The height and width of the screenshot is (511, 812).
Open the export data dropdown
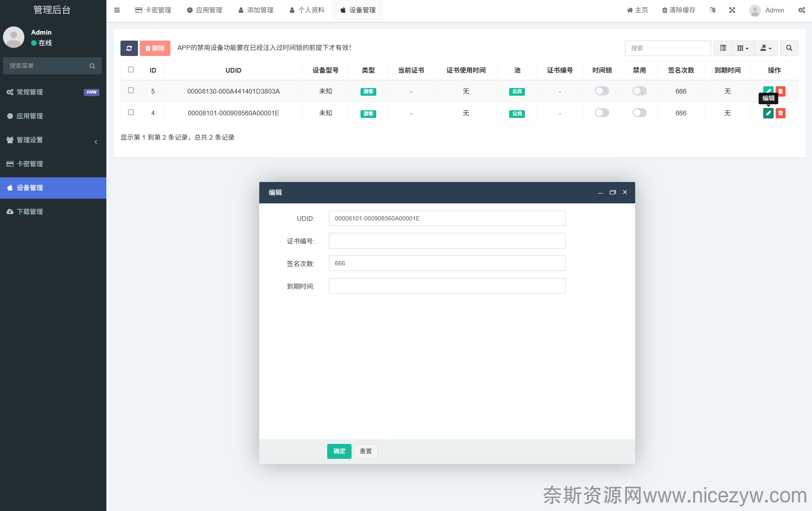coord(766,48)
